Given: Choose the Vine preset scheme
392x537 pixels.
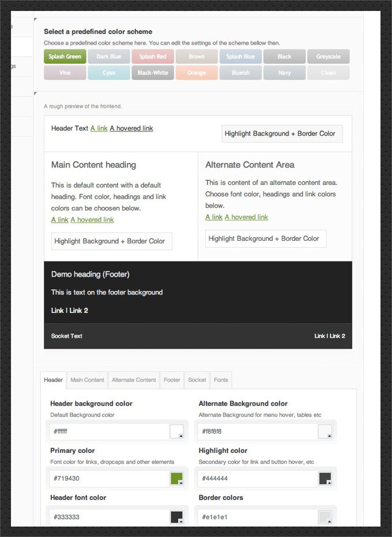Looking at the screenshot, I should [x=65, y=73].
